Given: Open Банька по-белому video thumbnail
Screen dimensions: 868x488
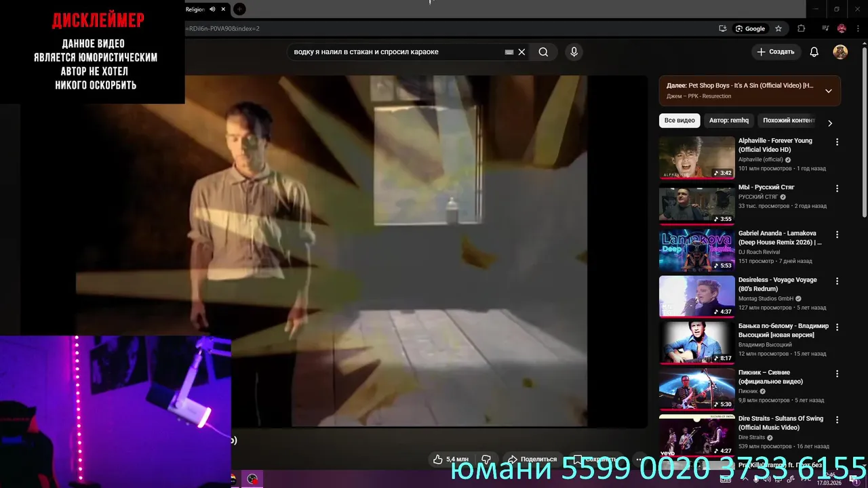Looking at the screenshot, I should (697, 342).
